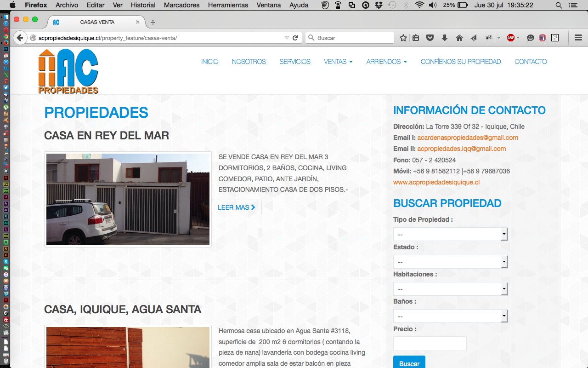Open the Herramientas menu
The height and width of the screenshot is (368, 588).
[228, 5]
